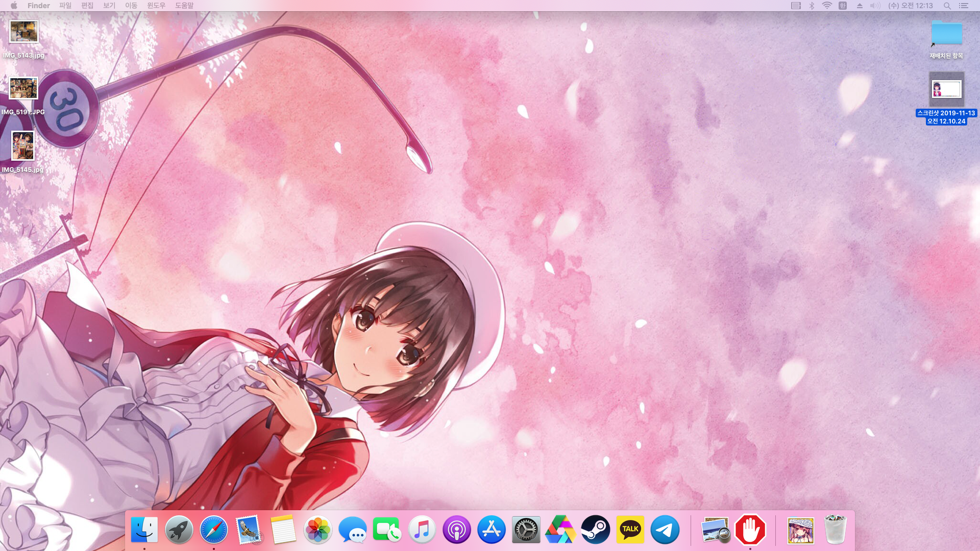Click the Bluetooth icon in menu bar
The height and width of the screenshot is (551, 980).
point(812,6)
